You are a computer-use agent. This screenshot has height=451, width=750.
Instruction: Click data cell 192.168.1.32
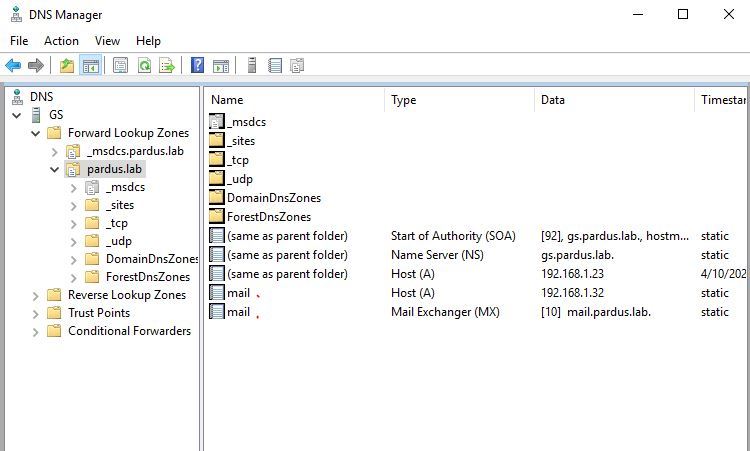coord(572,293)
